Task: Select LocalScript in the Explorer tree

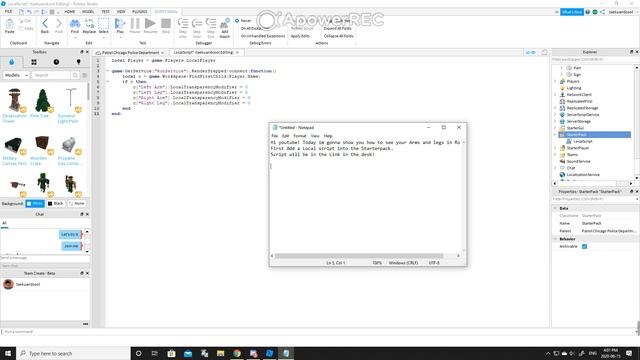Action: (x=582, y=141)
